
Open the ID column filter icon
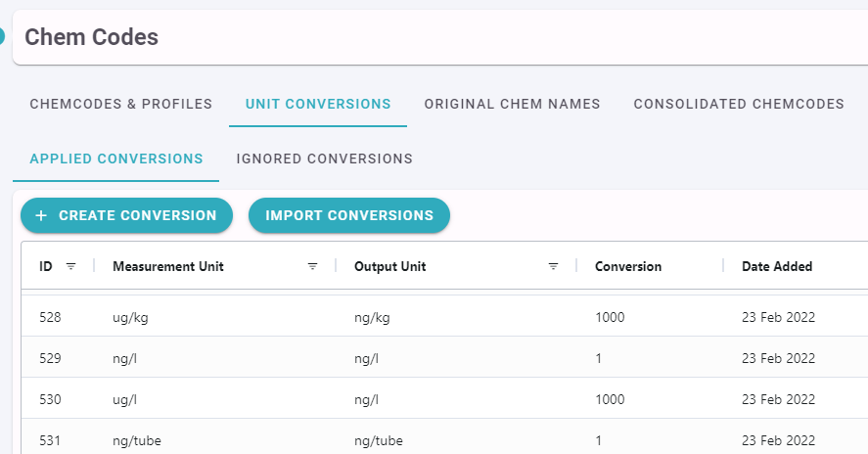pos(70,266)
